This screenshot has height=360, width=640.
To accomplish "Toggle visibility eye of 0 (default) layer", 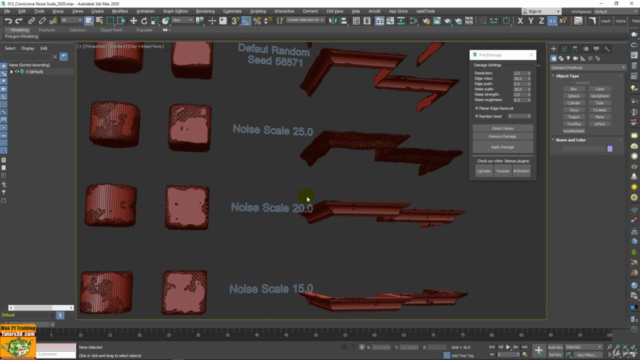I will point(17,72).
